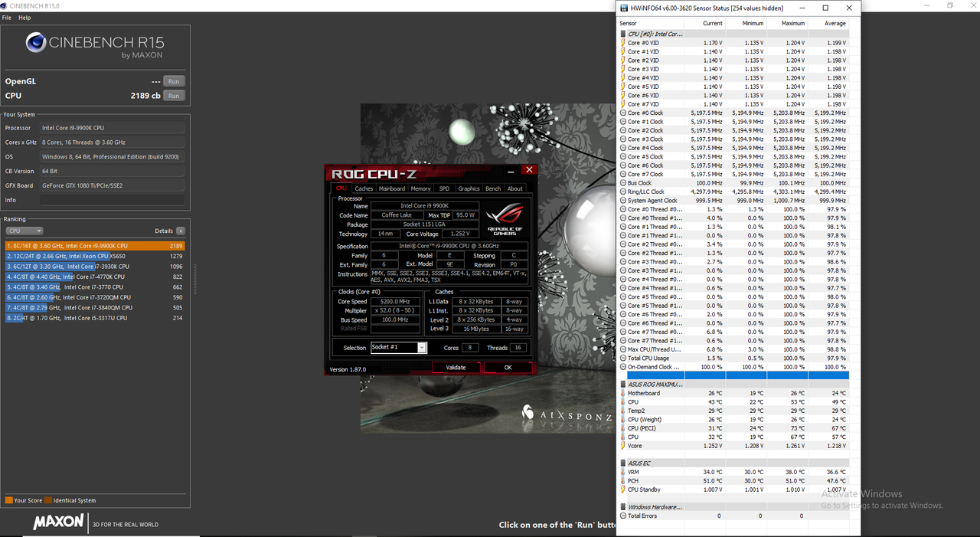The height and width of the screenshot is (537, 980).
Task: Close the ROG CPU-Z window
Action: (528, 170)
